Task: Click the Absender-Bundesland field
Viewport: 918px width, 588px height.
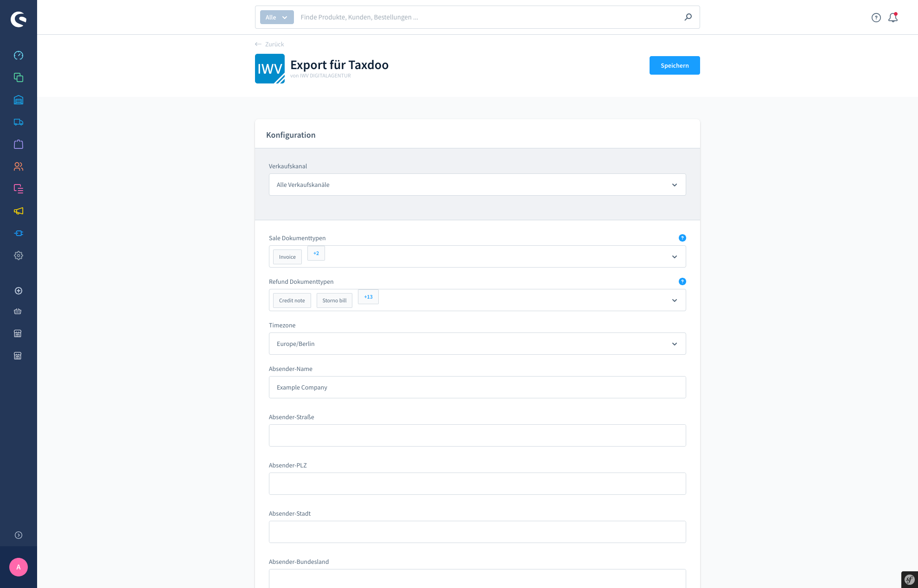Action: [x=478, y=578]
